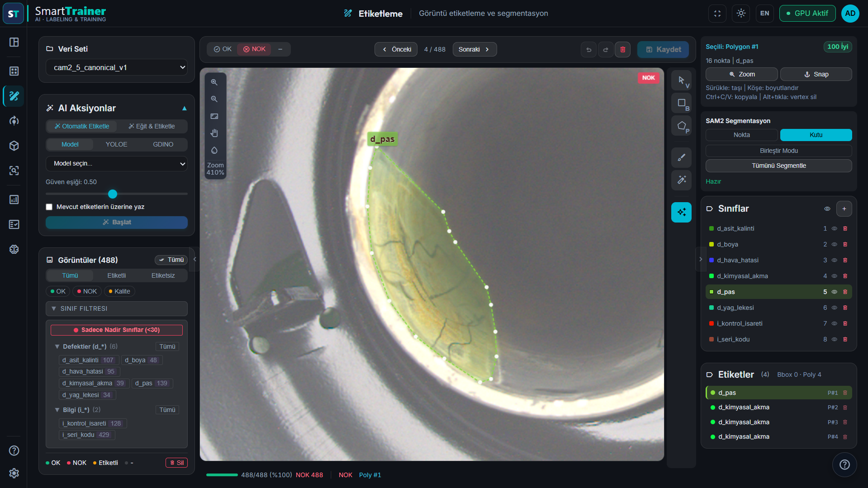
Task: Adjust the Güven eşiği slider handle
Action: (x=113, y=194)
